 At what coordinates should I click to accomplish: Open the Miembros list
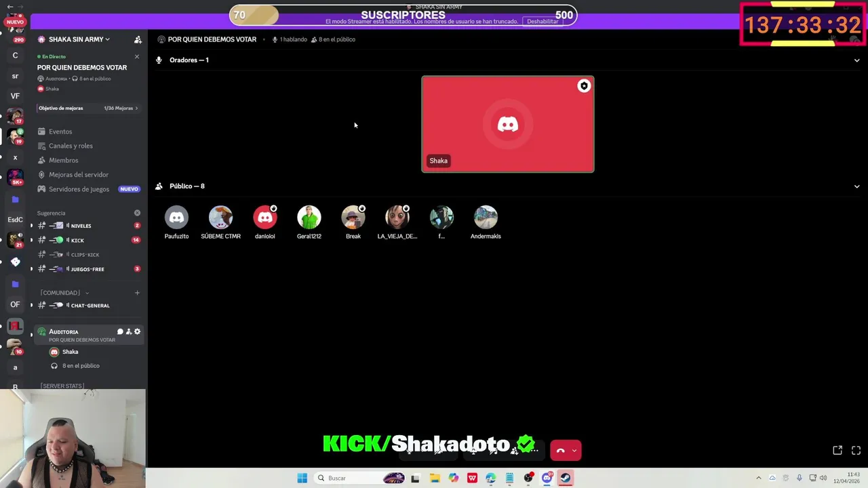tap(63, 160)
